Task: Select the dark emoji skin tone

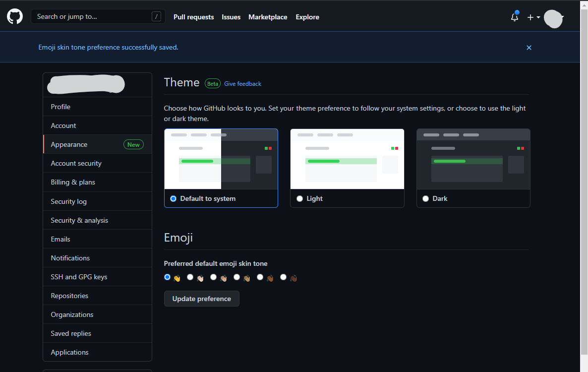Action: [283, 277]
